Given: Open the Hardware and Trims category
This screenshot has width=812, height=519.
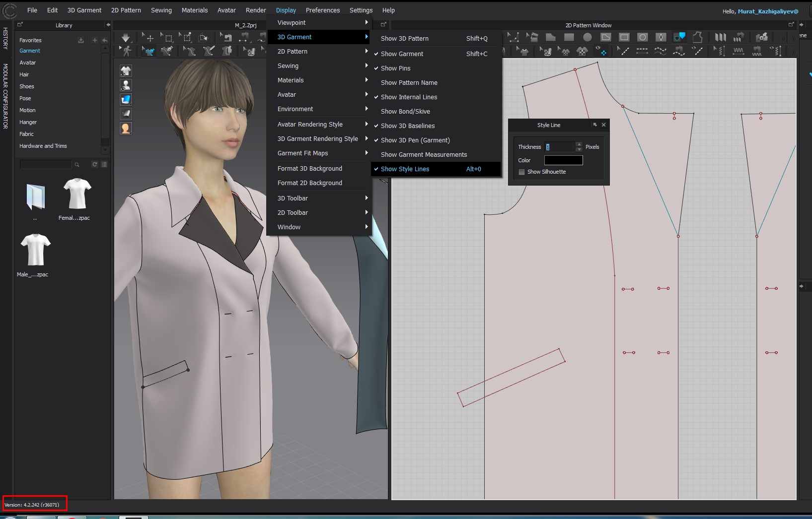Looking at the screenshot, I should [43, 146].
